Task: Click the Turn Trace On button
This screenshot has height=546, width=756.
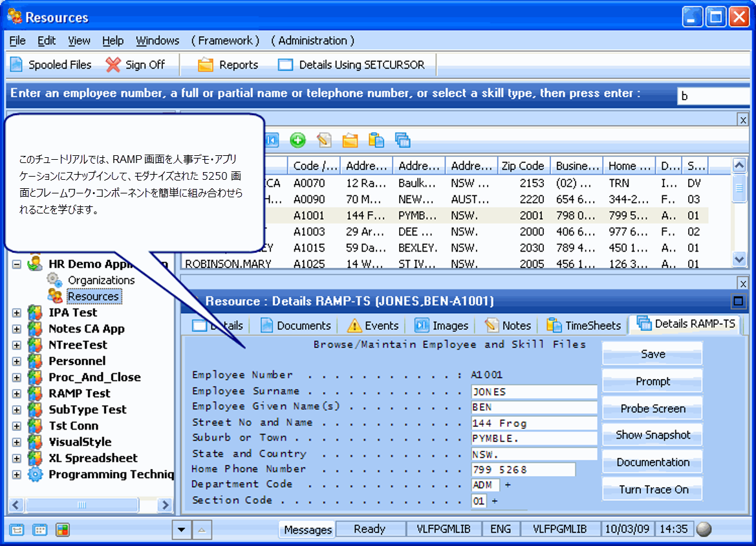Action: point(653,490)
